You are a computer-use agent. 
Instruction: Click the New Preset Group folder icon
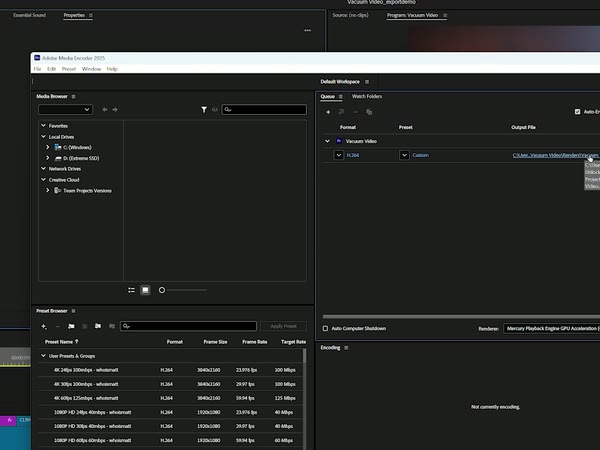coord(71,326)
